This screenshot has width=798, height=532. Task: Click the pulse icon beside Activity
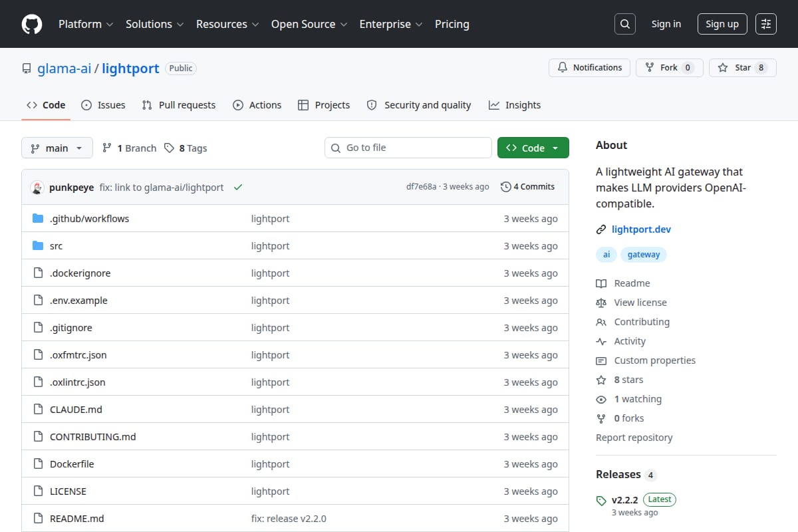pyautogui.click(x=601, y=341)
